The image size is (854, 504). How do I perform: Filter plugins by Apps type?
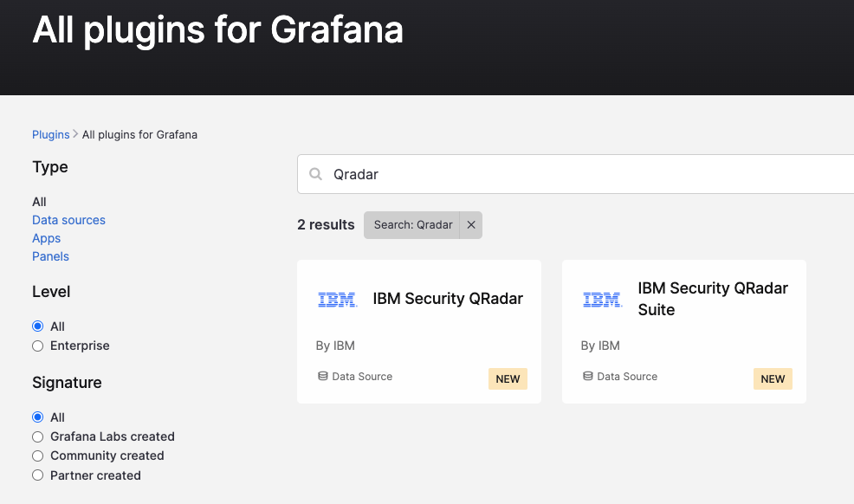[x=46, y=237]
